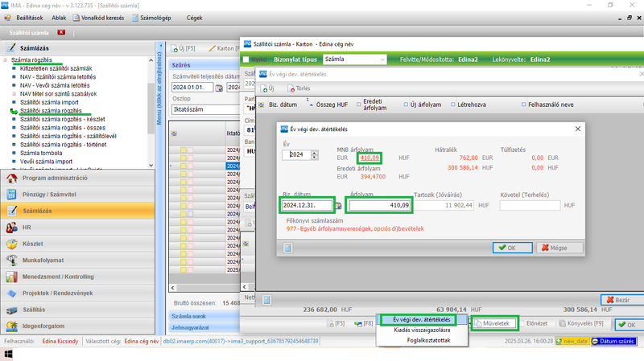The image size is (644, 361).
Task: Open Számla tombola item
Action: click(x=41, y=153)
